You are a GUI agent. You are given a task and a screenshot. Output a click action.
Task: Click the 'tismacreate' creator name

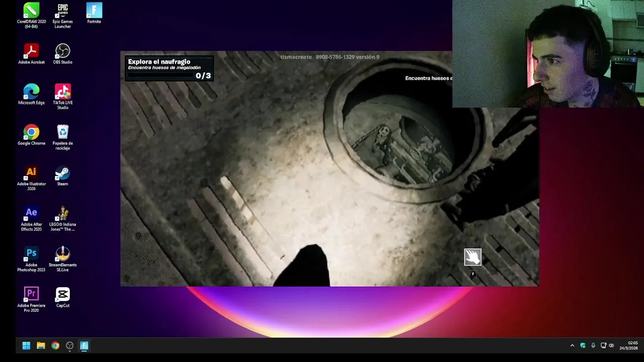(x=296, y=57)
